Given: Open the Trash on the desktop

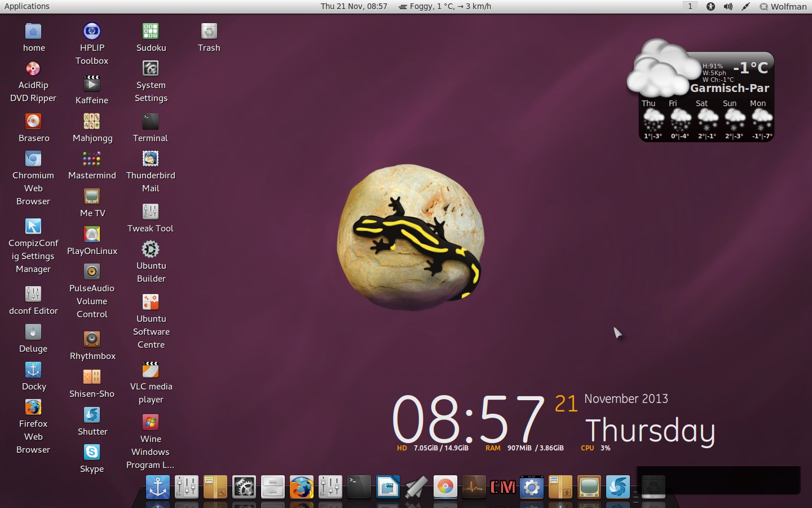Looking at the screenshot, I should (x=209, y=32).
